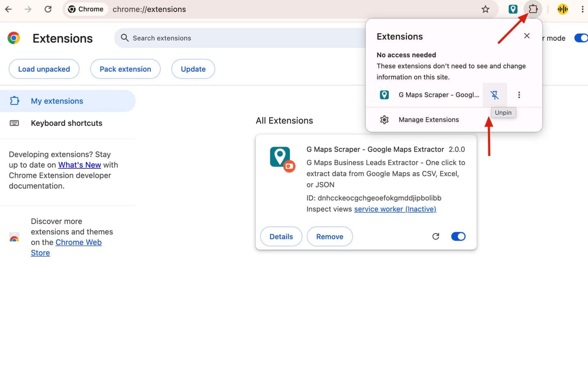Toggle Developer mode switch
588x376 pixels.
(x=581, y=38)
